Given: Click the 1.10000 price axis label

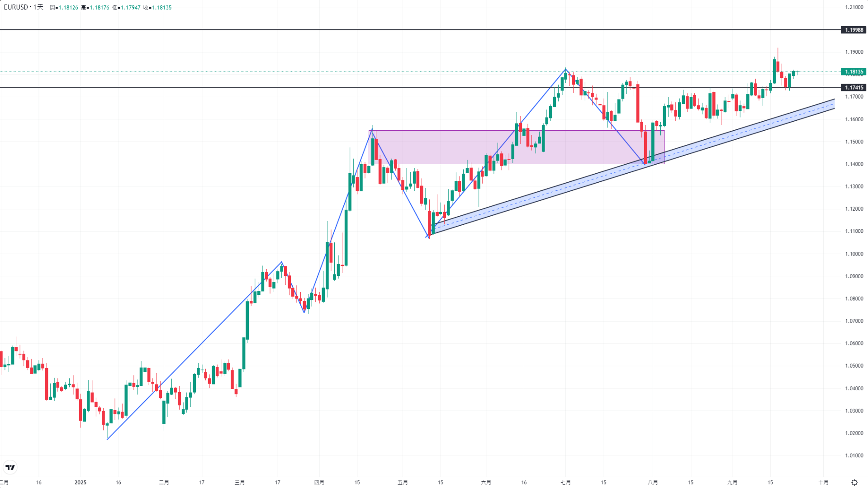Looking at the screenshot, I should tap(854, 254).
